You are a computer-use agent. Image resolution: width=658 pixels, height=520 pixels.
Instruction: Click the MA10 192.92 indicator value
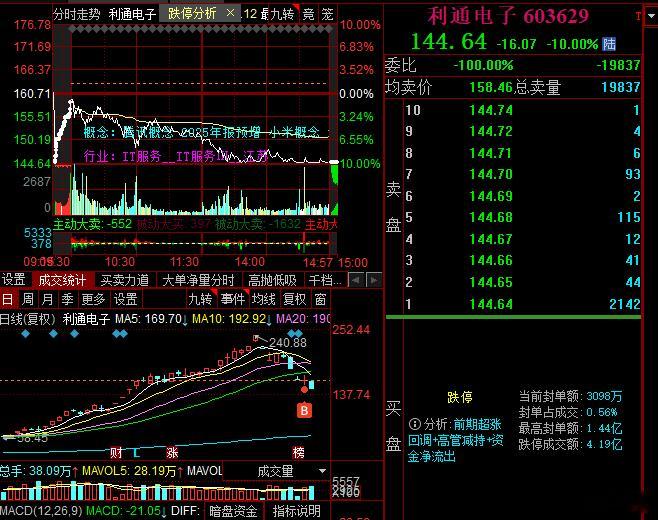(229, 319)
